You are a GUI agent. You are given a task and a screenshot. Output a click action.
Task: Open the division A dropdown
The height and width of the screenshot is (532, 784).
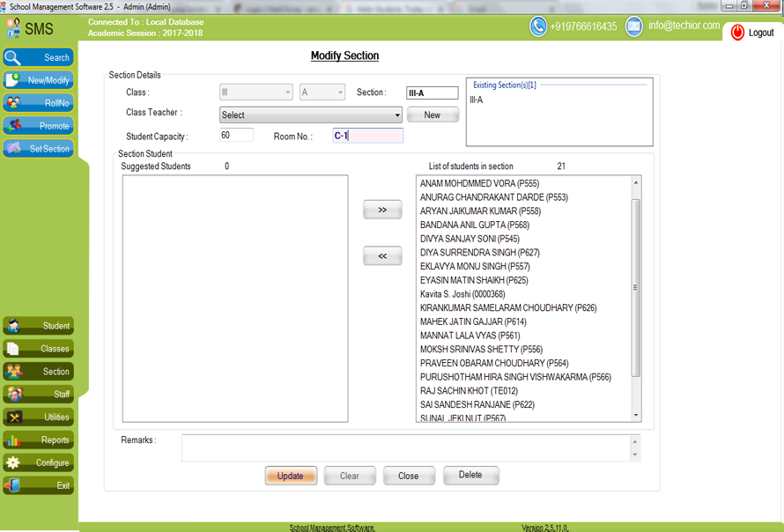tap(322, 92)
